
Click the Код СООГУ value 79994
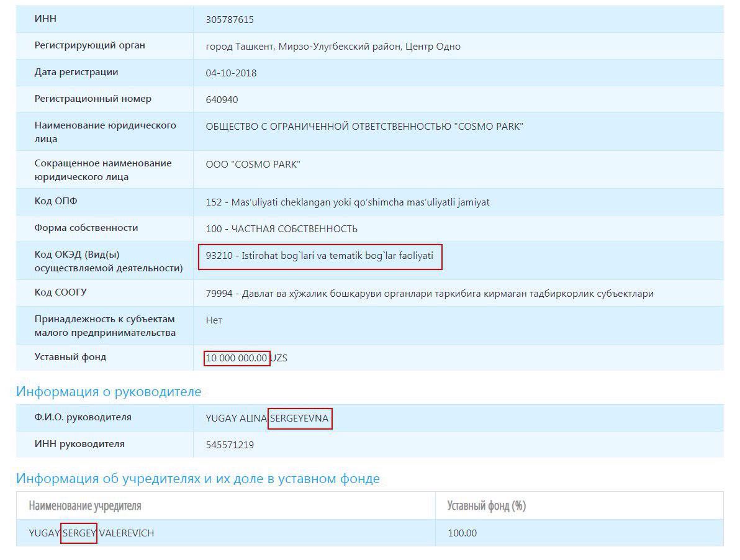pos(429,294)
